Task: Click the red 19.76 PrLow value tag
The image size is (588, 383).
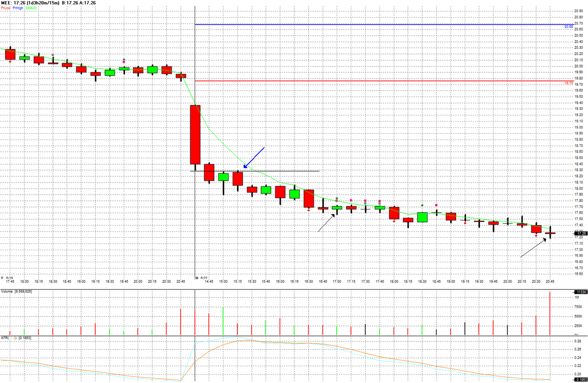Action: [569, 83]
